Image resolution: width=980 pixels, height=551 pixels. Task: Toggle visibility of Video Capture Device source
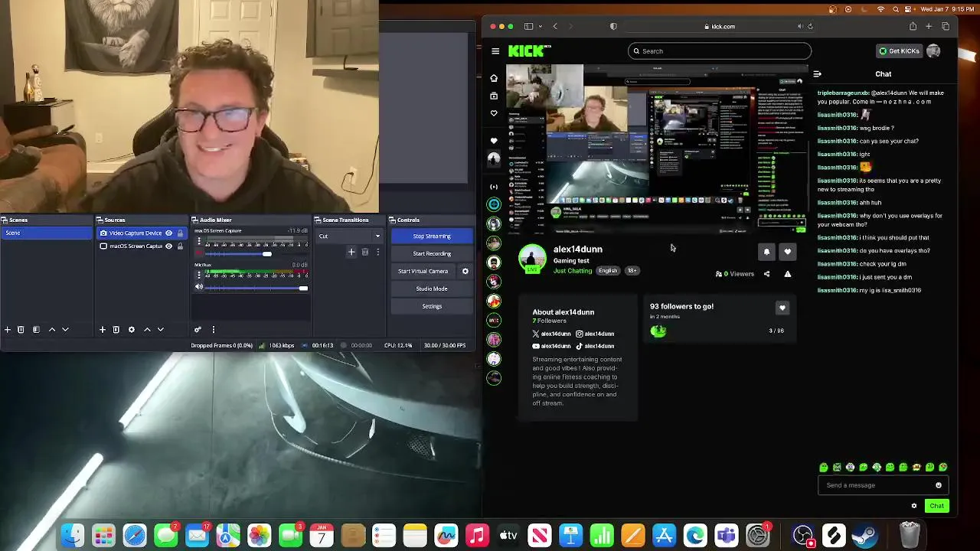point(168,233)
